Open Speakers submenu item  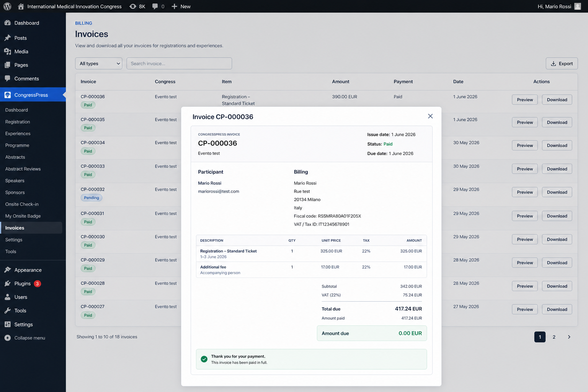15,181
